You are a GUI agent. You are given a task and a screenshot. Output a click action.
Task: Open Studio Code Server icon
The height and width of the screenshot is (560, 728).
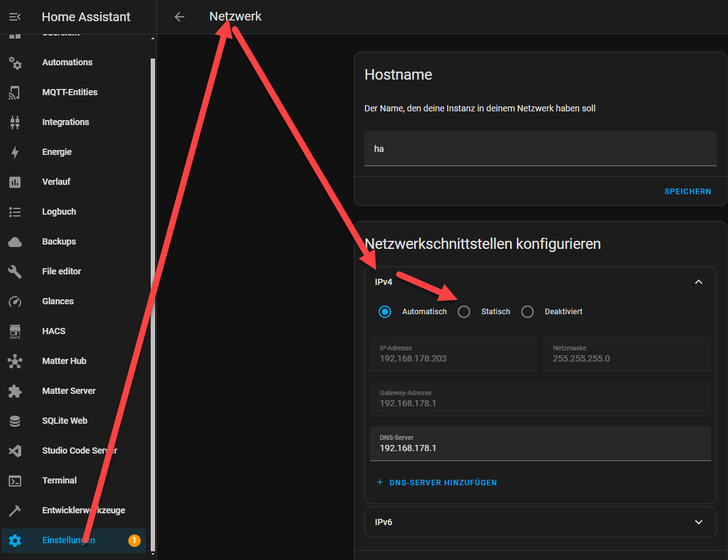click(x=15, y=450)
